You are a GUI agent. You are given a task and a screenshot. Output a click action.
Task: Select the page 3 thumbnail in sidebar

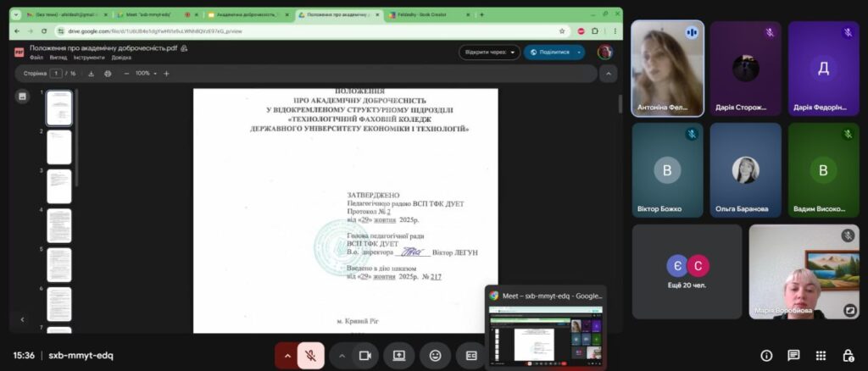(x=58, y=186)
